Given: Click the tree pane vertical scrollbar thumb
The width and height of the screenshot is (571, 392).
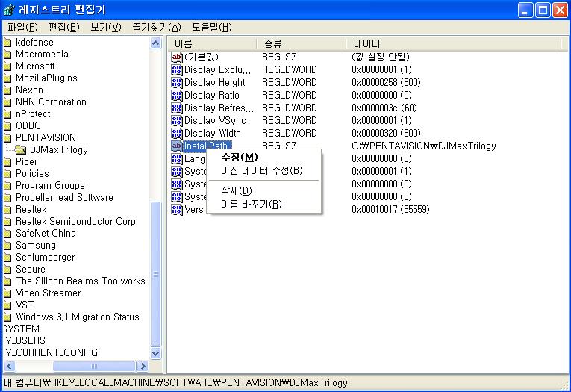Looking at the screenshot, I should (156, 274).
